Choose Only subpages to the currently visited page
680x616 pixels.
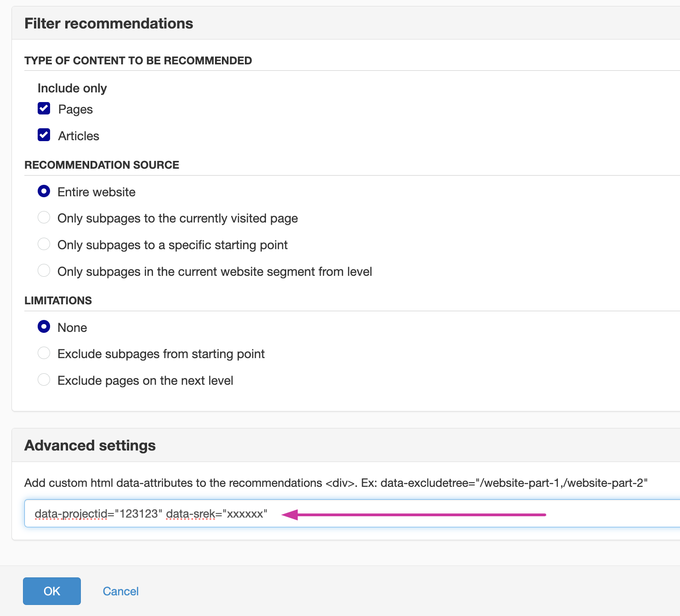click(44, 217)
